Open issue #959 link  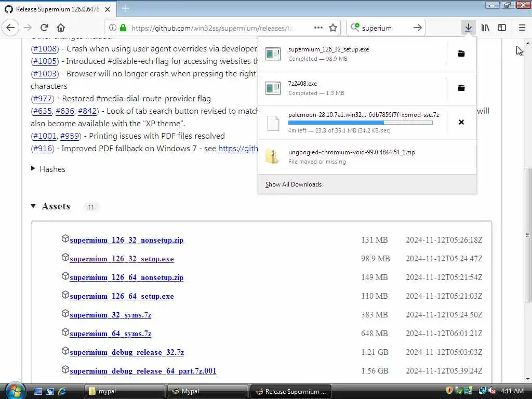coord(70,136)
